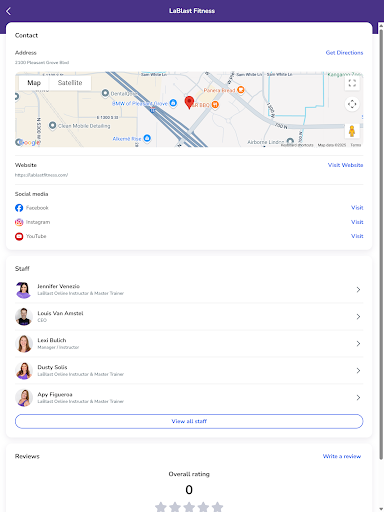
Task: Open Lexi Bulich's profile photo
Action: (x=24, y=344)
